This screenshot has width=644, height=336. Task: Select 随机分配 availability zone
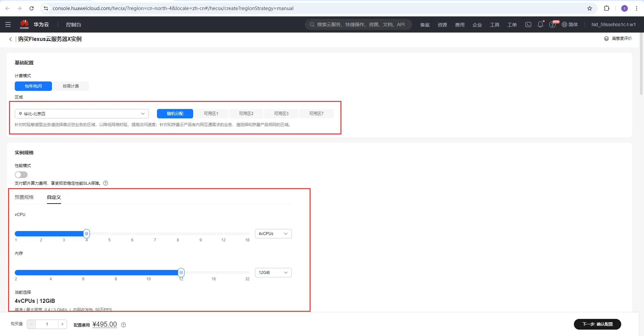[175, 114]
